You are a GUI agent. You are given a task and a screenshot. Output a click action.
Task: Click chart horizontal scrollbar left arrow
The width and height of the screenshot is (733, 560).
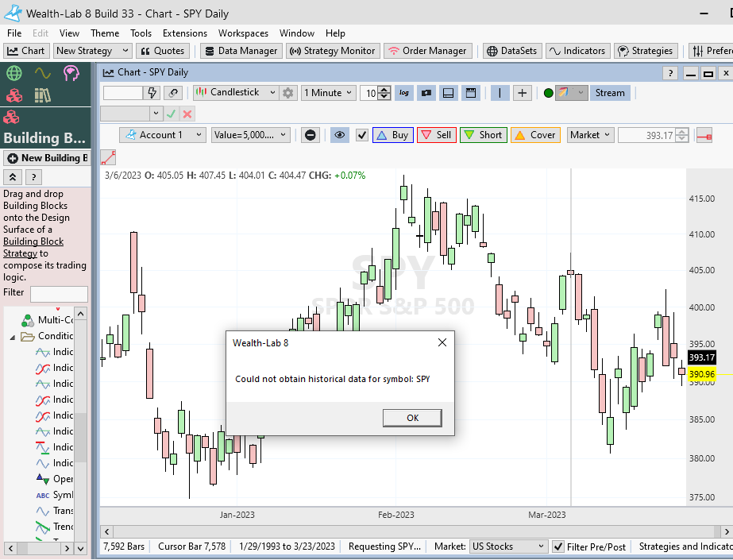[x=107, y=531]
